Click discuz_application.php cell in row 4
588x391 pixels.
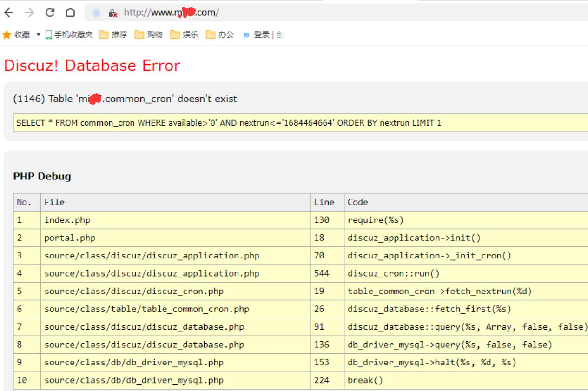176,273
